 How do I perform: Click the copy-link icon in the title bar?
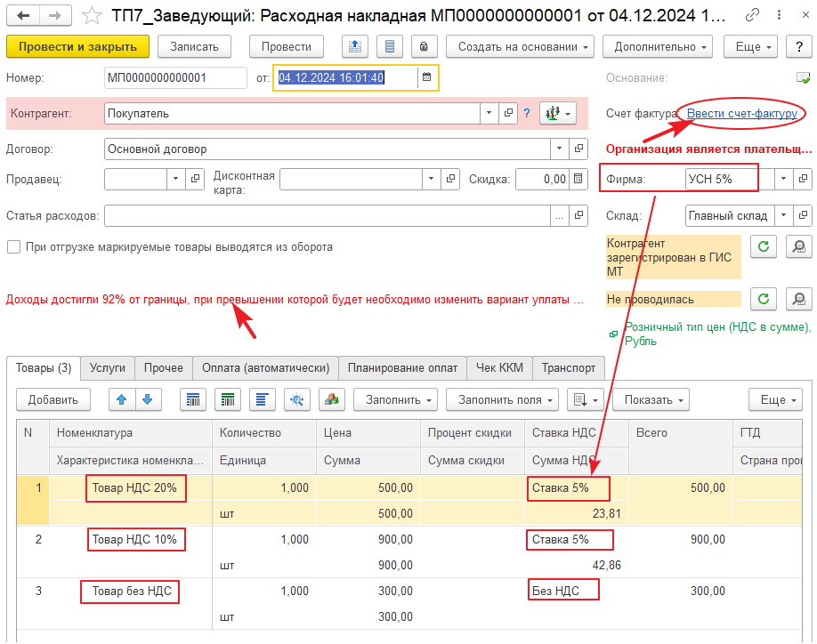coord(753,15)
